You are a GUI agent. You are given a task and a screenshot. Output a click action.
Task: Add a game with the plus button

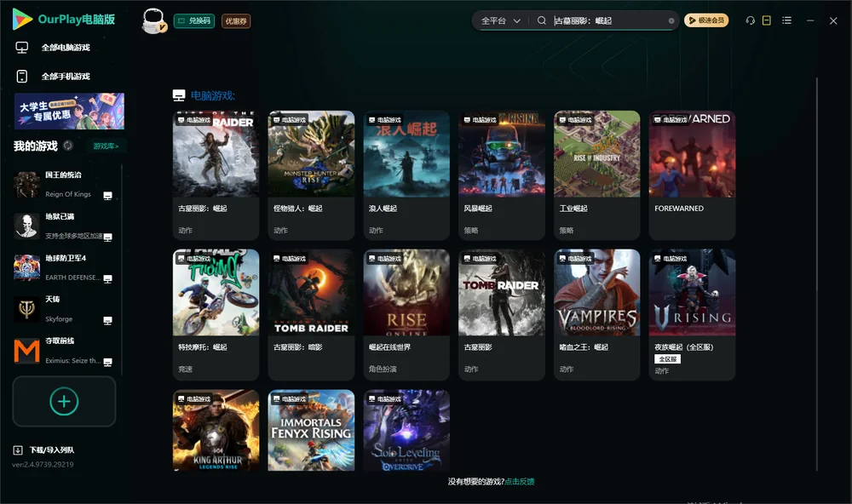64,401
